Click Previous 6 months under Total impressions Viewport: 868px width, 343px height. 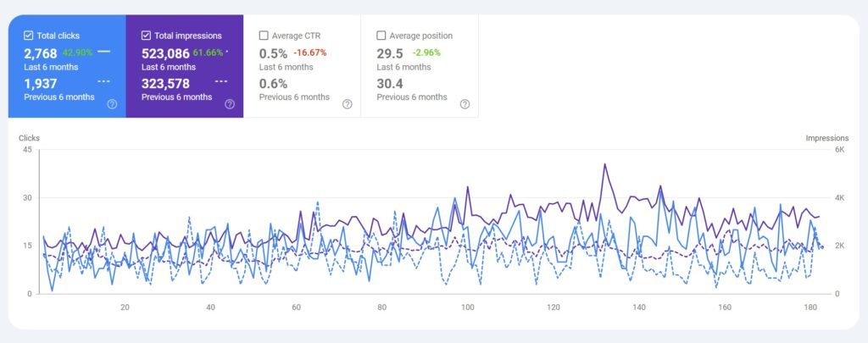click(x=176, y=97)
